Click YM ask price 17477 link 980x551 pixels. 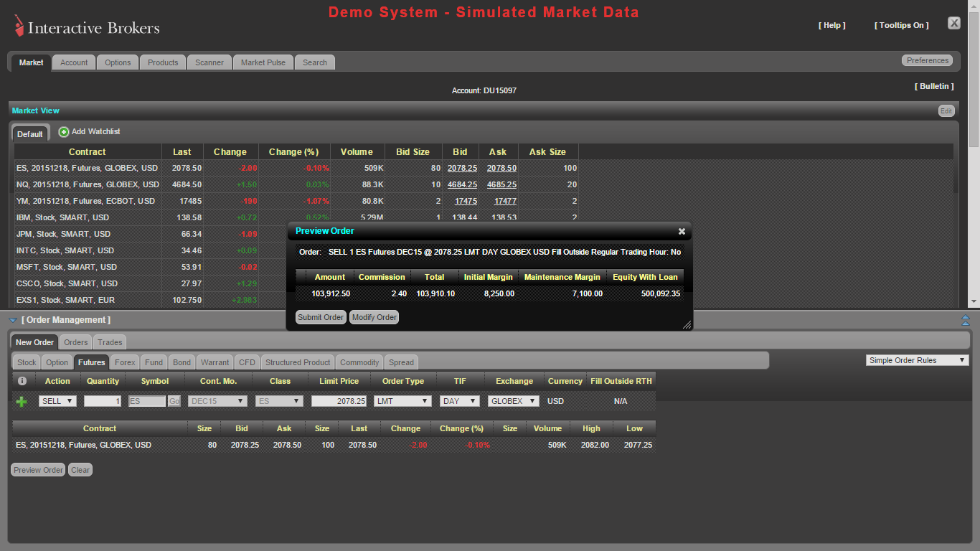(505, 201)
